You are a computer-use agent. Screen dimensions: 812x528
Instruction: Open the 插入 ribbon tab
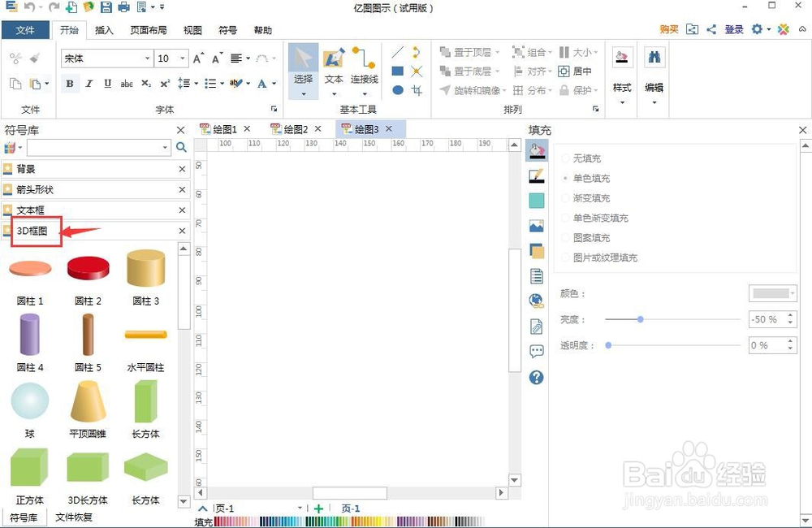[x=105, y=30]
